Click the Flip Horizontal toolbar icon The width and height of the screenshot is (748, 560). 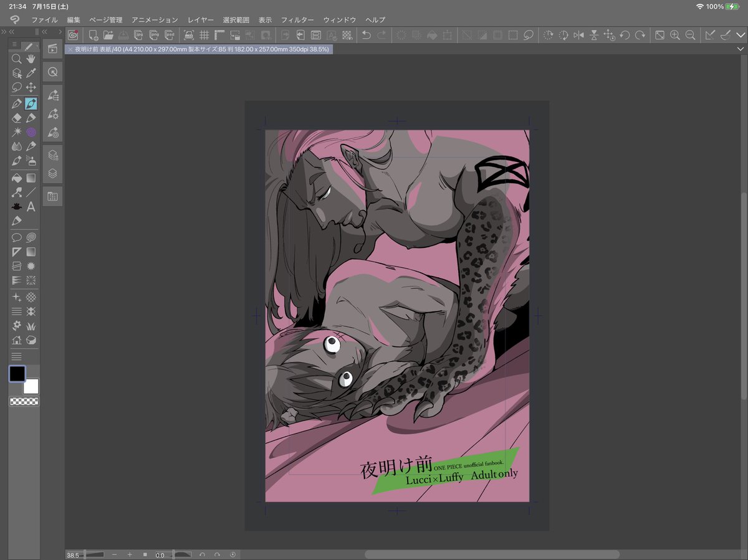(578, 36)
